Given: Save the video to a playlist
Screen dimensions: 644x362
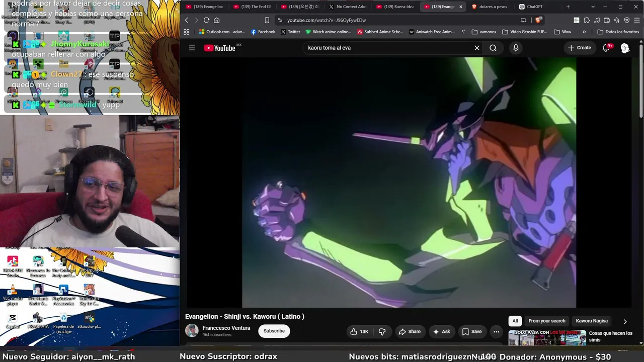Looking at the screenshot, I should tap(472, 331).
